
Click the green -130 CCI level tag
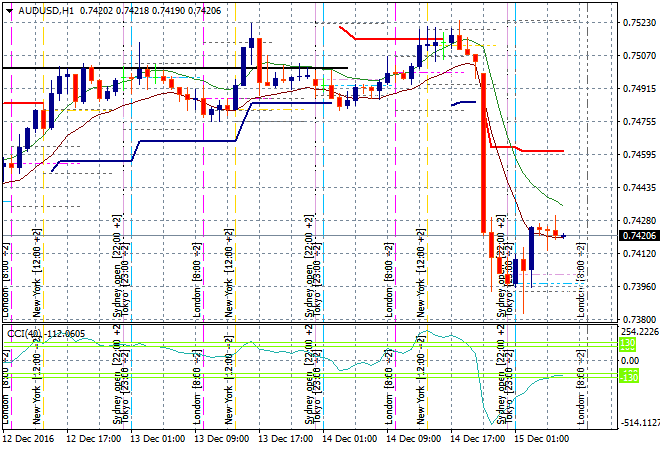[629, 376]
